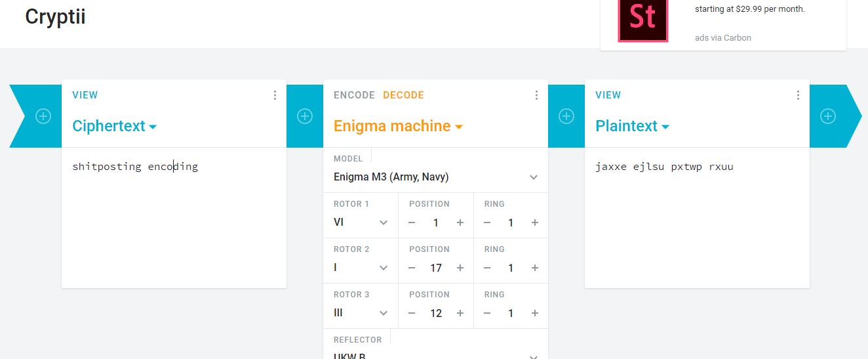Viewport: 868px width, 359px height.
Task: Increase Rotor 3 ring setting
Action: (x=535, y=313)
